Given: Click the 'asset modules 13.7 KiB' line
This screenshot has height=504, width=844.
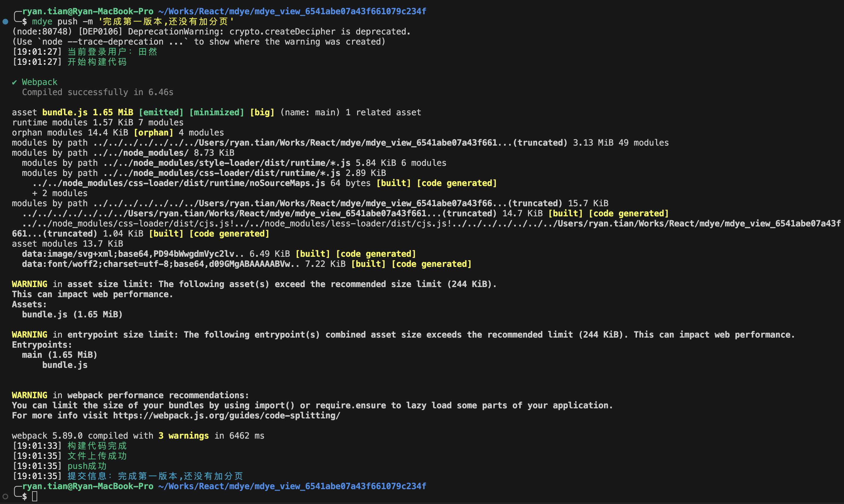Looking at the screenshot, I should (x=67, y=244).
